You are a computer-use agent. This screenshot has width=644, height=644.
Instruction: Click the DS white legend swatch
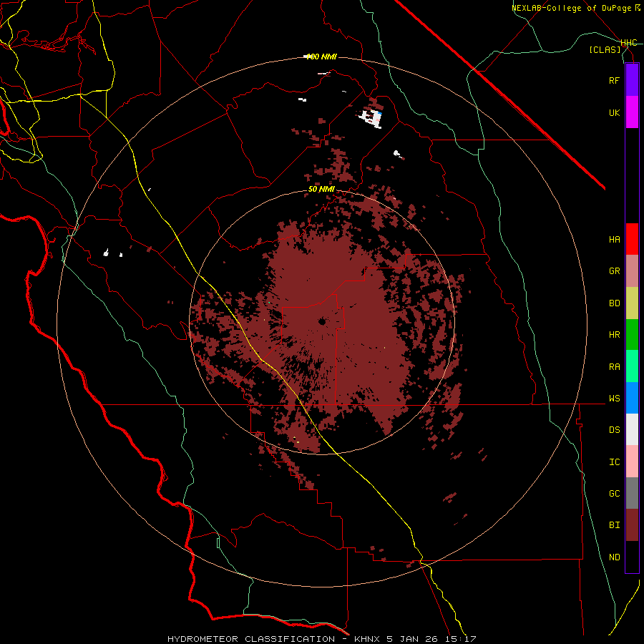632,429
